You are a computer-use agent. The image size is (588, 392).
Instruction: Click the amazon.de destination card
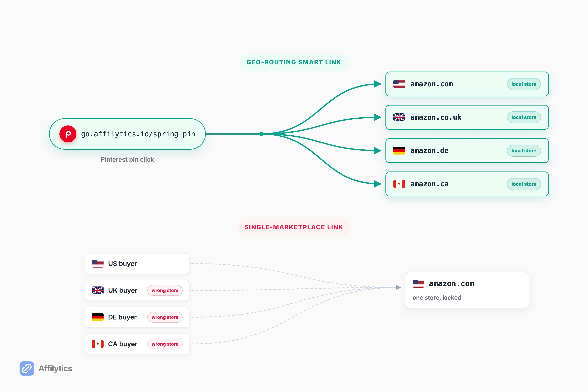click(x=467, y=150)
